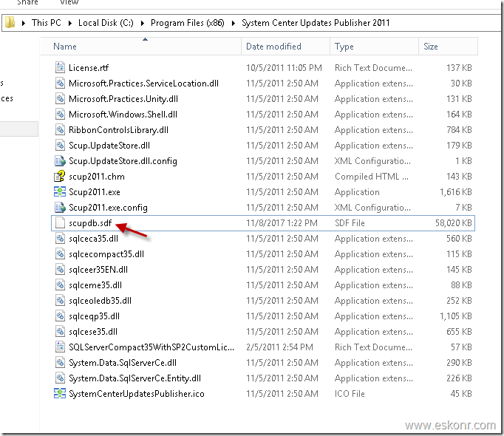Click the ICO File type cell
The width and height of the screenshot is (504, 436).
pyautogui.click(x=350, y=394)
